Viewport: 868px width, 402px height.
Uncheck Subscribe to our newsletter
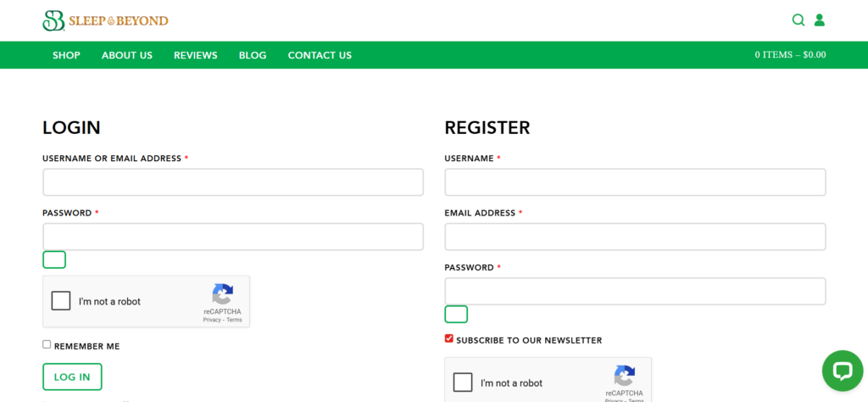[449, 338]
